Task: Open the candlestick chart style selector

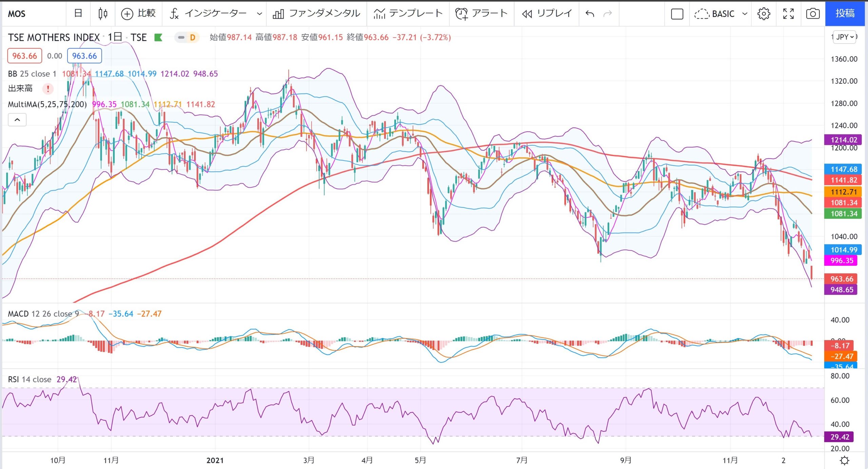Action: pos(103,14)
